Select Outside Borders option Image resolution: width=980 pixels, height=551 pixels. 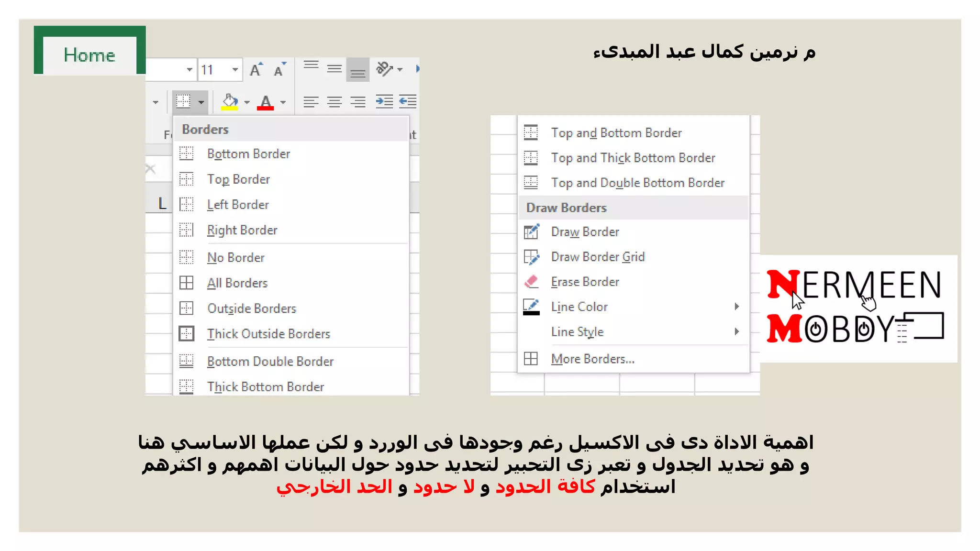click(x=291, y=308)
